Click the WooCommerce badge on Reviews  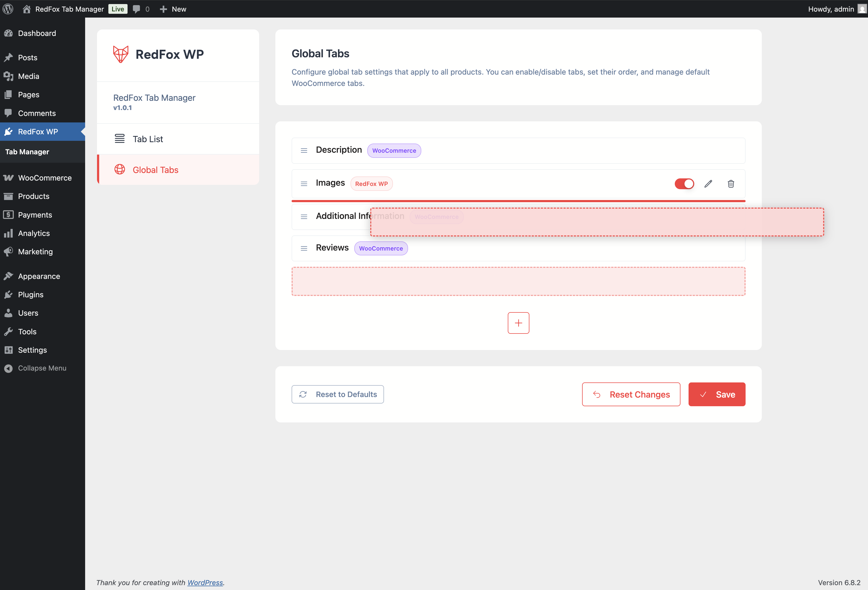(x=381, y=248)
